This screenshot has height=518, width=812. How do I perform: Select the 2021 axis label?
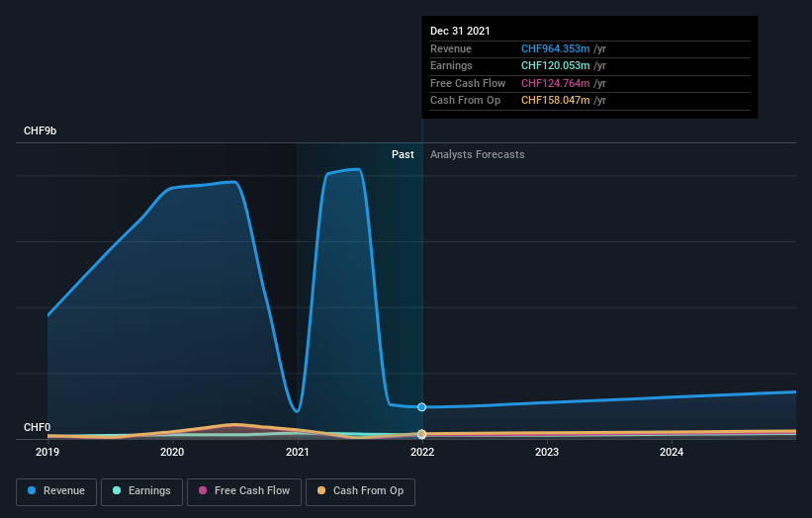click(298, 452)
